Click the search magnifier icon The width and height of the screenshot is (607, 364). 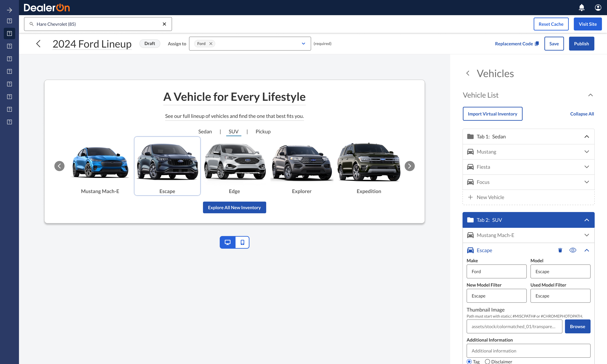pyautogui.click(x=32, y=24)
